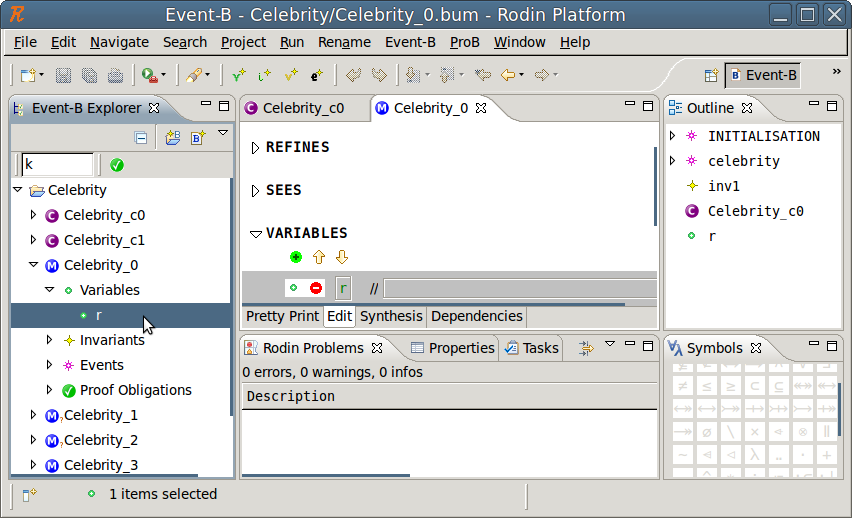This screenshot has width=852, height=518.
Task: Click the Save toolbar icon
Action: 63,75
